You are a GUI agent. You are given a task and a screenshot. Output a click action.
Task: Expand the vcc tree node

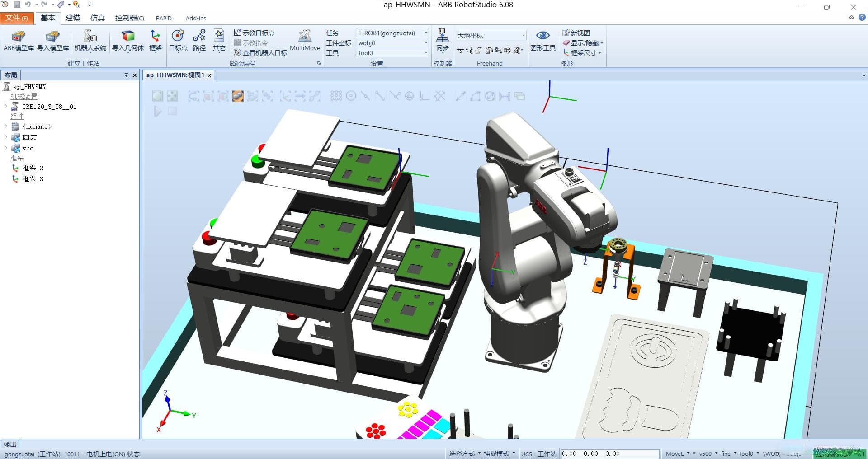click(x=5, y=148)
